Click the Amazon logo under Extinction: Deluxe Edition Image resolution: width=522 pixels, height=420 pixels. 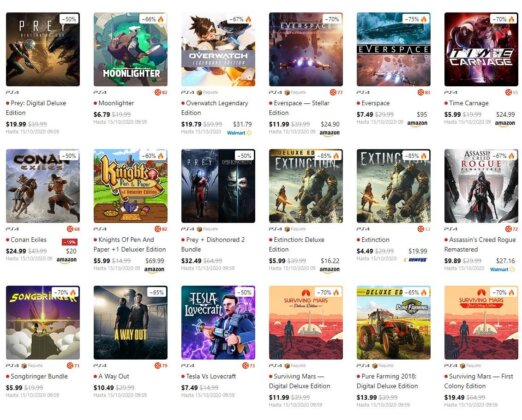click(x=329, y=269)
